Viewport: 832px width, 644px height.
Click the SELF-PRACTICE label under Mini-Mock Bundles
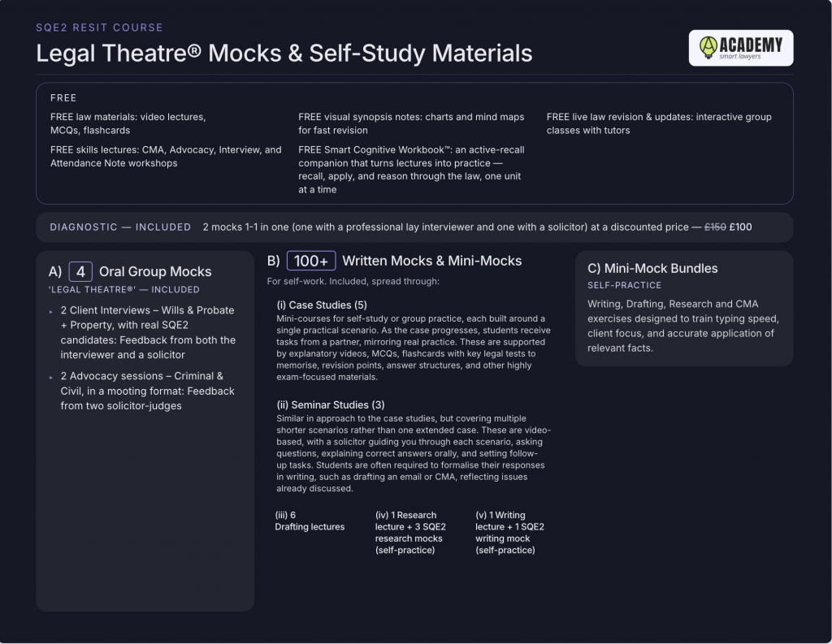point(624,285)
